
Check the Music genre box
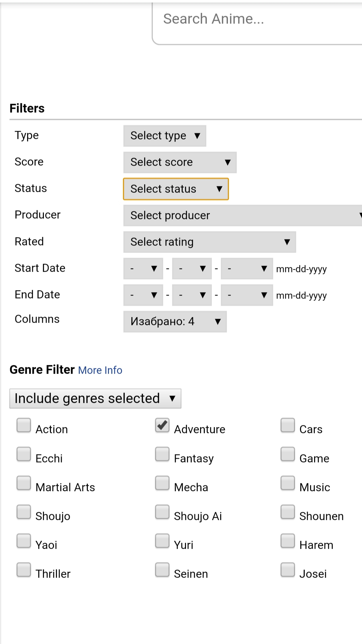point(288,483)
